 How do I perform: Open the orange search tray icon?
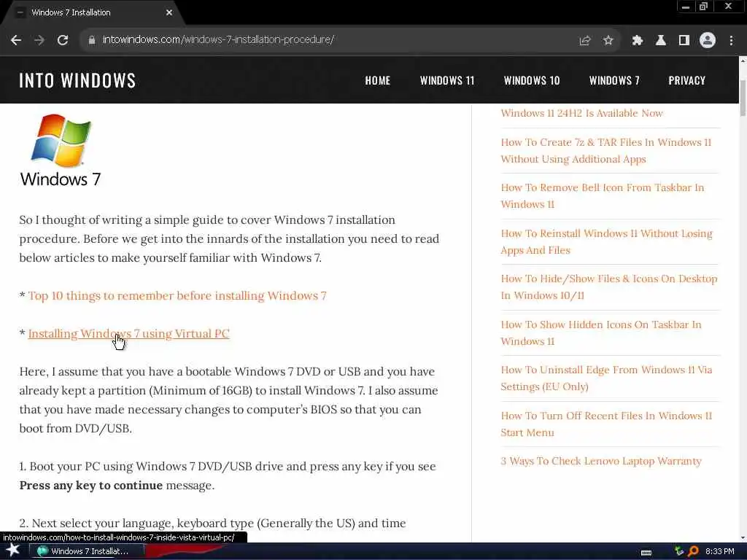tap(693, 551)
